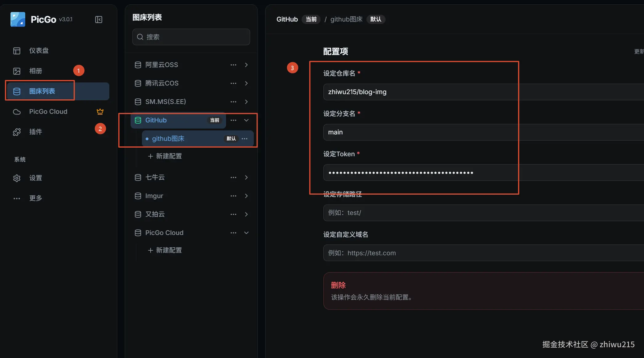Click the PicGo logo icon
Viewport: 644px width, 358px height.
coord(18,19)
